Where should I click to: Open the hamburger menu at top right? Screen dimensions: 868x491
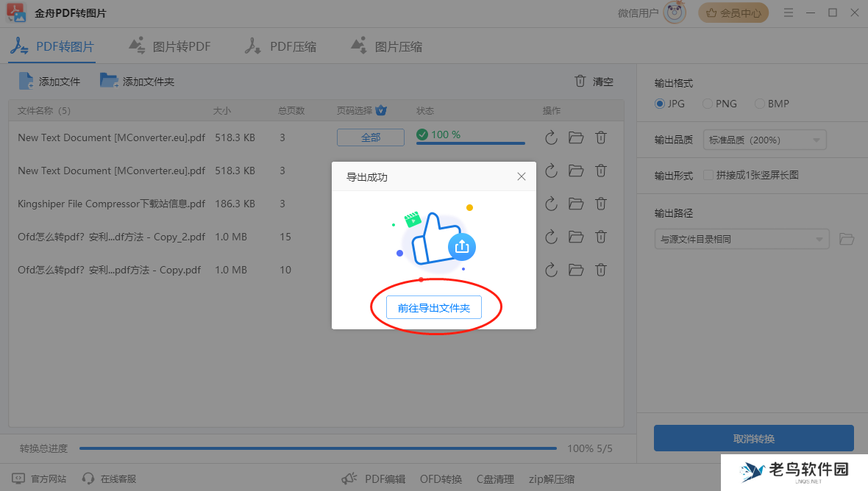coord(788,12)
